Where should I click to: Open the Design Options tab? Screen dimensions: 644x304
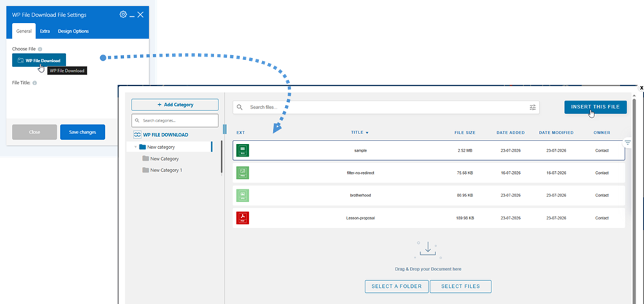click(x=73, y=31)
